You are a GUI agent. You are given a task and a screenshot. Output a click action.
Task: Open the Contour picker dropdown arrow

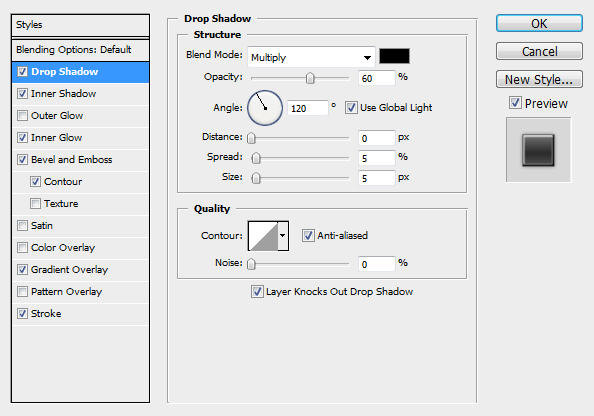(283, 236)
